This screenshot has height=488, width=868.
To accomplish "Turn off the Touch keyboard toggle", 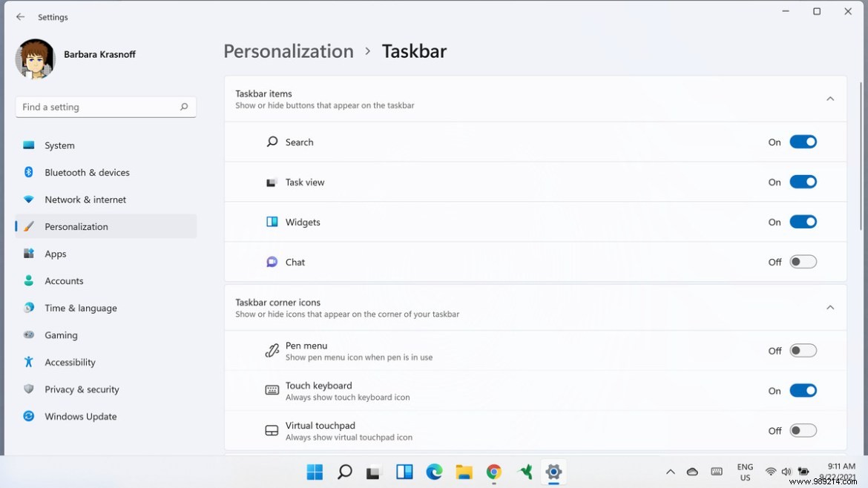I will coord(803,390).
